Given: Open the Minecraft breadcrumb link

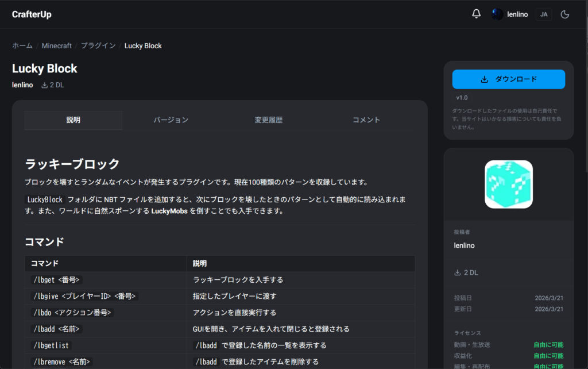Looking at the screenshot, I should tap(56, 45).
